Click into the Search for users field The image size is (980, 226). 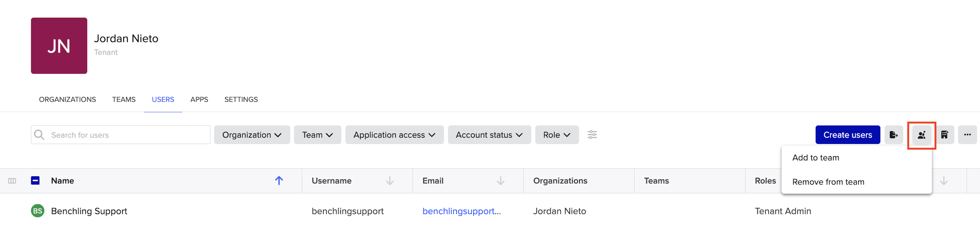tap(120, 135)
